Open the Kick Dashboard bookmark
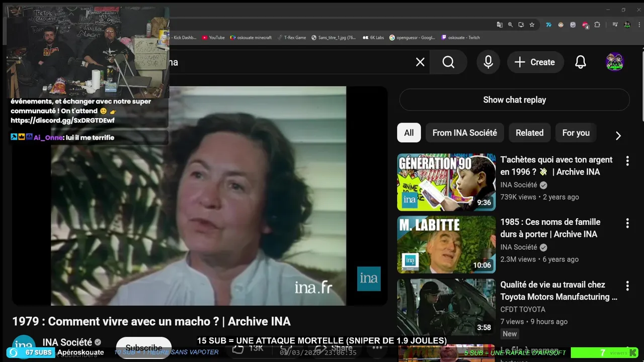The width and height of the screenshot is (644, 362). tap(184, 38)
